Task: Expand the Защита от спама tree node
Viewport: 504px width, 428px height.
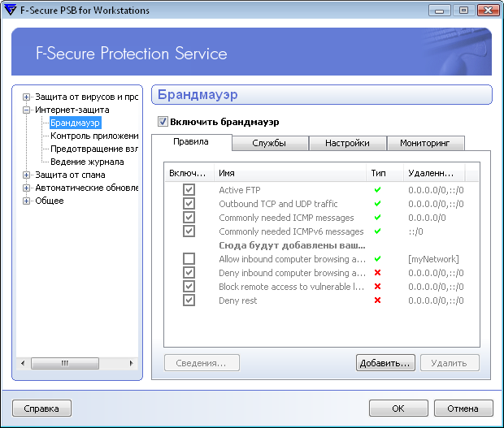Action: (26, 175)
